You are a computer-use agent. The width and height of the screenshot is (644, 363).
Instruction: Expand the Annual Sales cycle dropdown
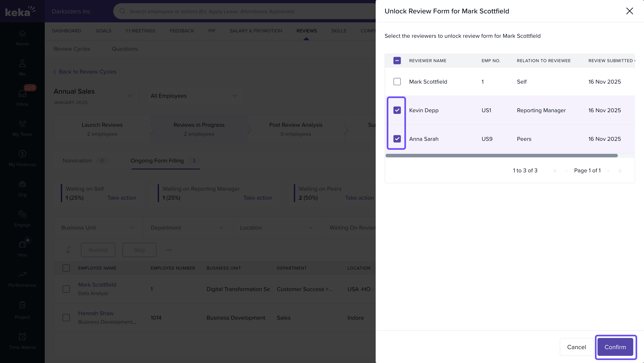pos(129,96)
